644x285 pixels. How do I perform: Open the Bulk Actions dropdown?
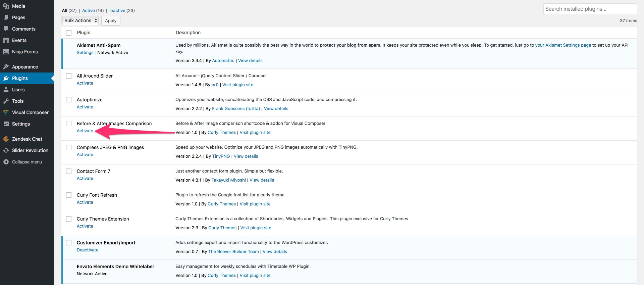coord(80,20)
